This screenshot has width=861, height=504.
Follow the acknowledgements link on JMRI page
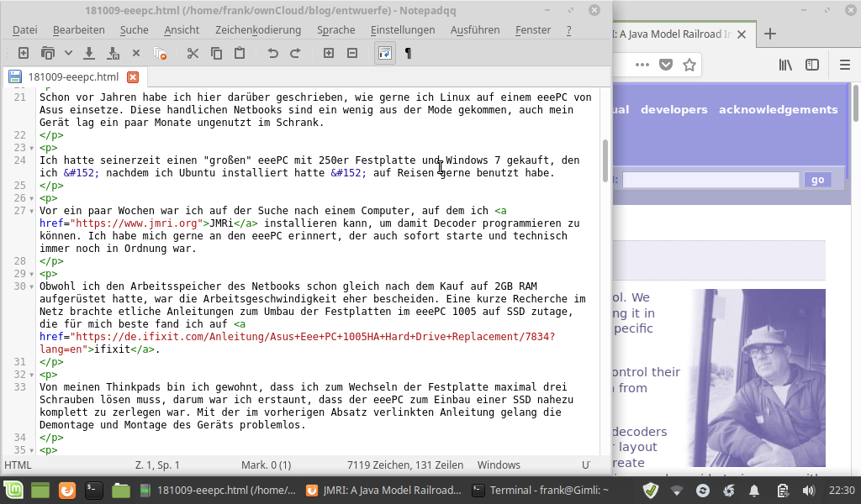[778, 109]
